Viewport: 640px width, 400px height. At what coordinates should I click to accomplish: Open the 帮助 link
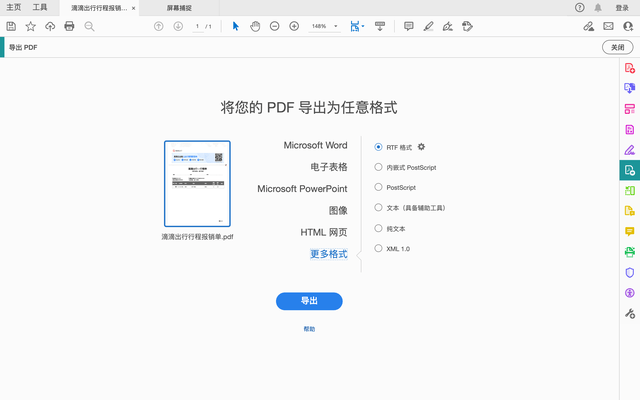[309, 329]
